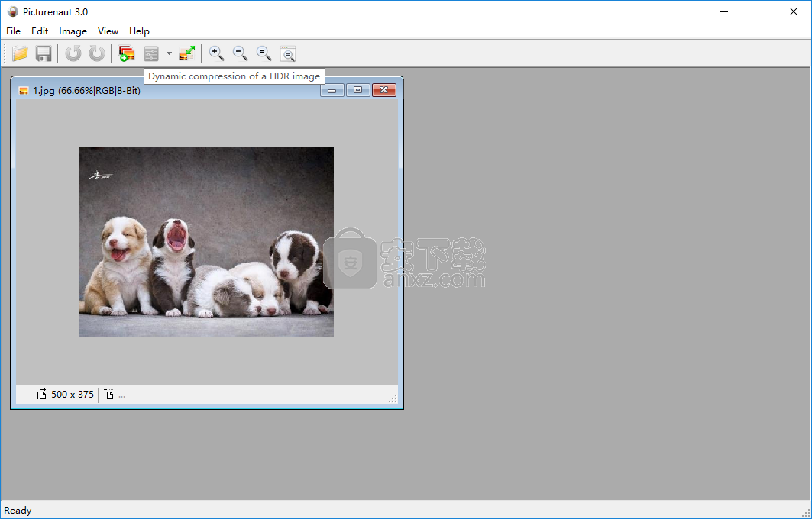The height and width of the screenshot is (519, 812).
Task: Open the View menu
Action: tap(108, 31)
